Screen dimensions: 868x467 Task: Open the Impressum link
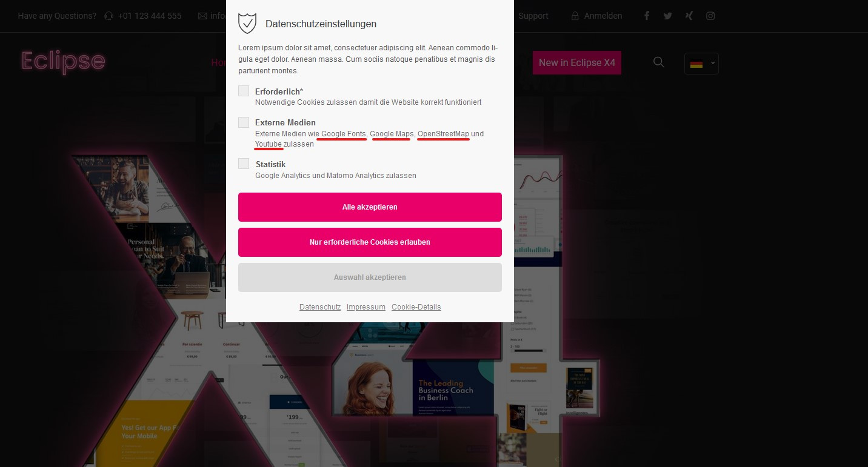[x=366, y=307]
